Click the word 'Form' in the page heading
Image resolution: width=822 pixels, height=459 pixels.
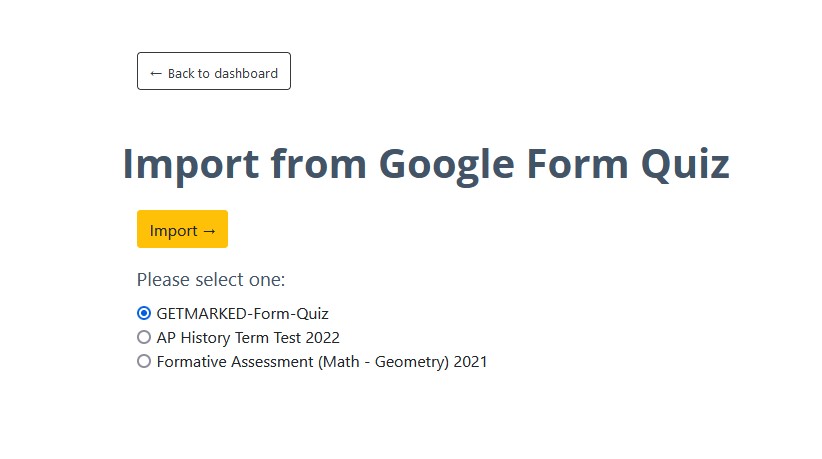pos(577,164)
